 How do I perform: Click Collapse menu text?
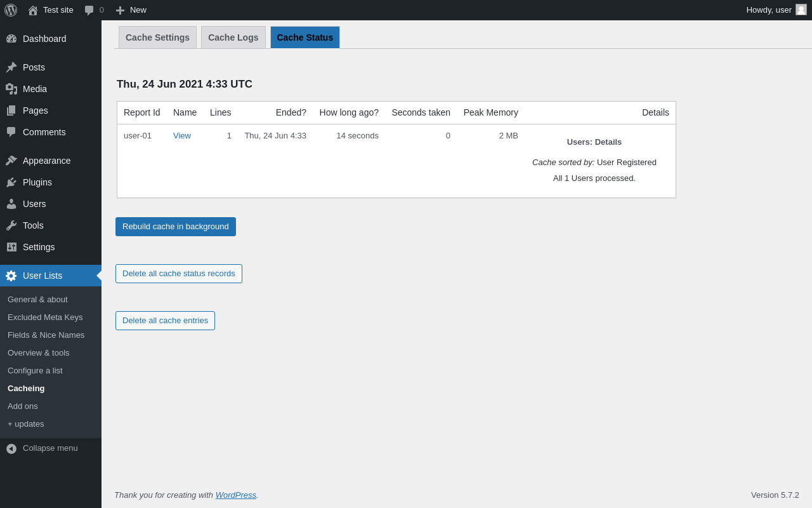coord(50,448)
